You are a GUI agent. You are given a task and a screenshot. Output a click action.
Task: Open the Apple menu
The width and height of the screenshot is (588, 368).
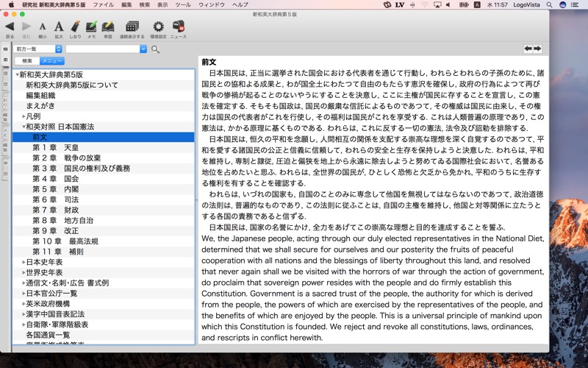pos(11,4)
